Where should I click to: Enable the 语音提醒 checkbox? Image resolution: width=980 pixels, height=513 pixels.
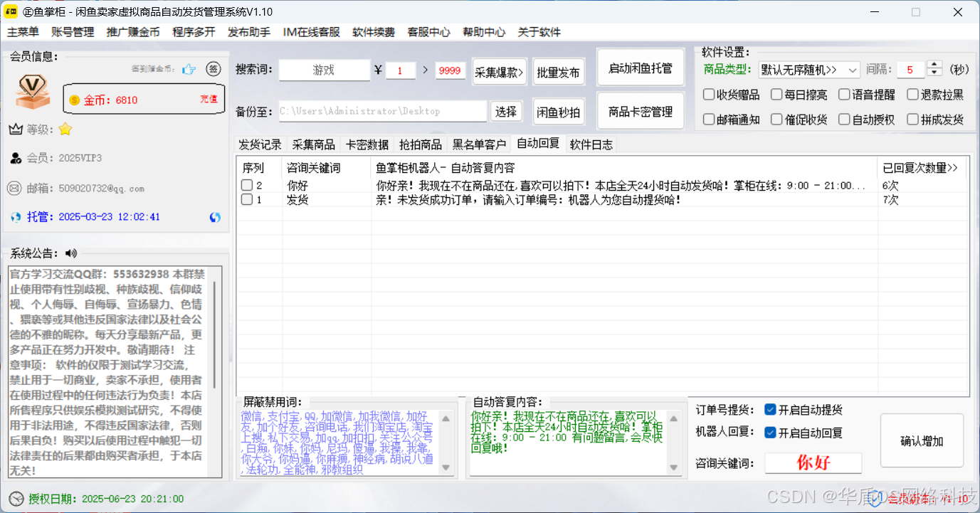(844, 95)
